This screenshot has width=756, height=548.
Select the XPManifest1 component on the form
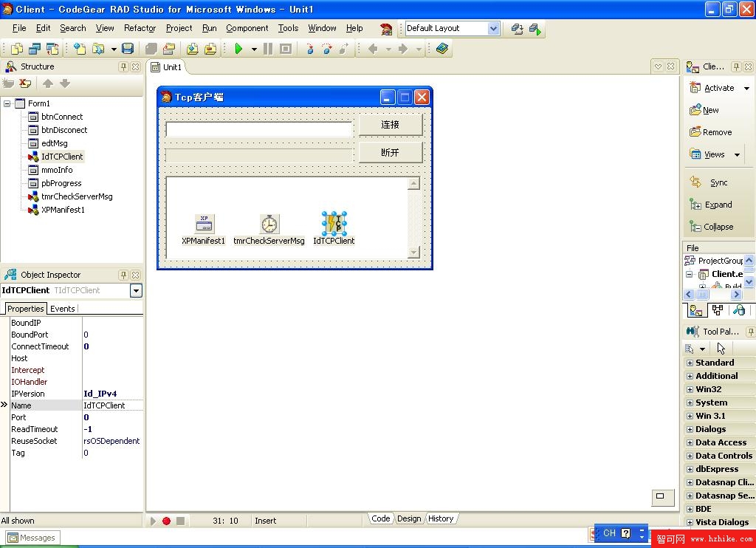pos(205,225)
